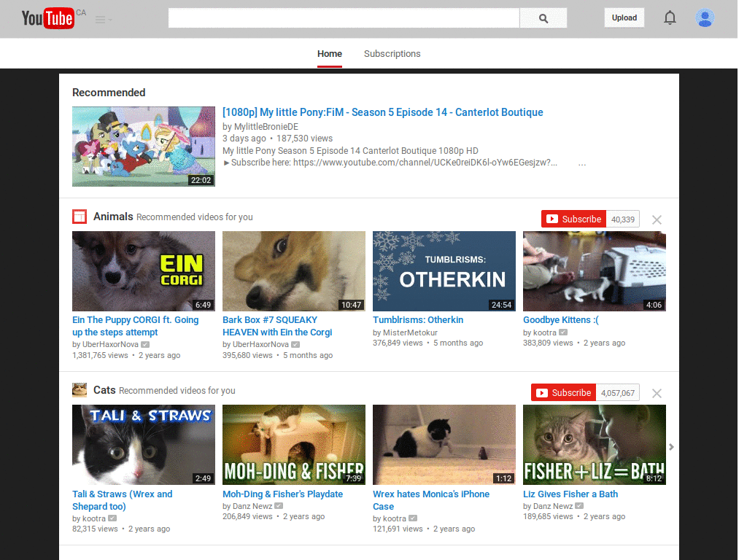Screen dimensions: 747x560
Task: Open Goodbye Kittens :( title link
Action: click(x=561, y=320)
